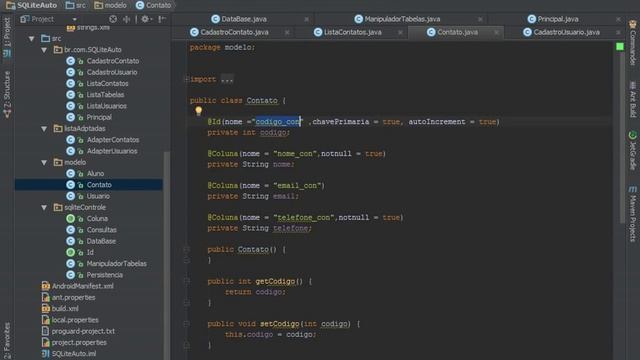Click the proguard-project.txt file icon
The image size is (640, 360).
(46, 331)
